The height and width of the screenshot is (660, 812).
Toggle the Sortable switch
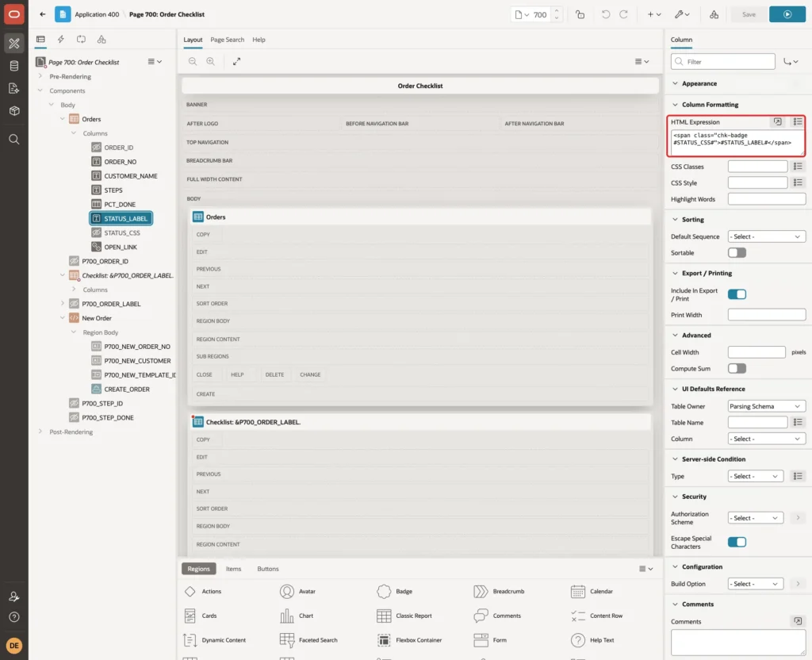coord(737,253)
